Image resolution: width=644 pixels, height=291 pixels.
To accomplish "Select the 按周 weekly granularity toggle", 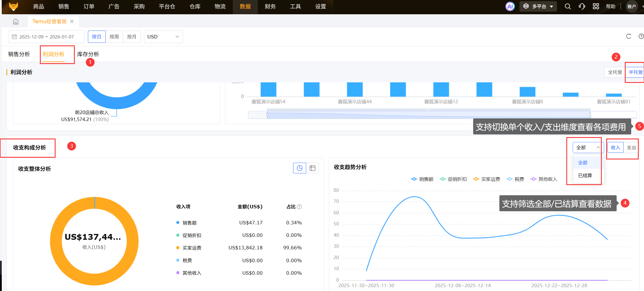I will pyautogui.click(x=114, y=37).
